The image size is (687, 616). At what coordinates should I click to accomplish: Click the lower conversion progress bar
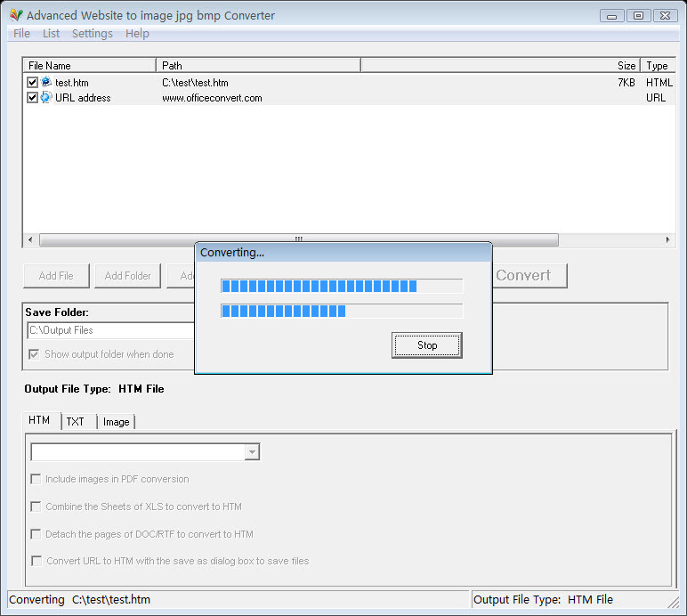pos(342,311)
